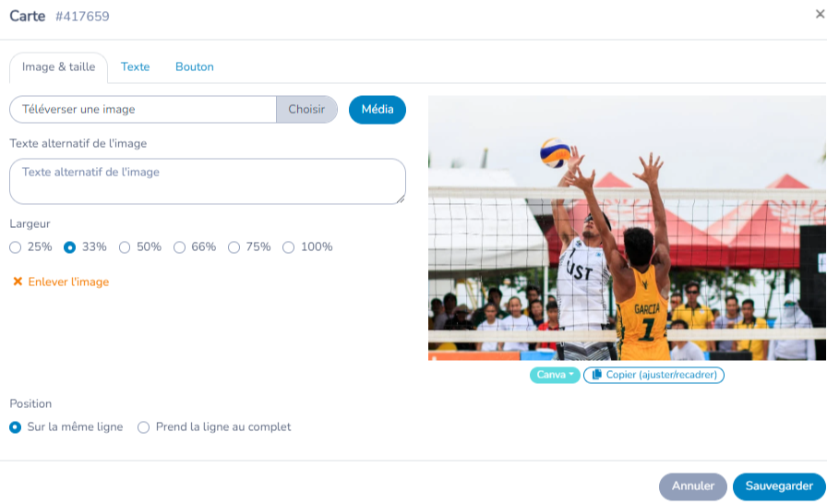Click the orange X remove-image icon
Image resolution: width=827 pixels, height=504 pixels.
tap(18, 282)
